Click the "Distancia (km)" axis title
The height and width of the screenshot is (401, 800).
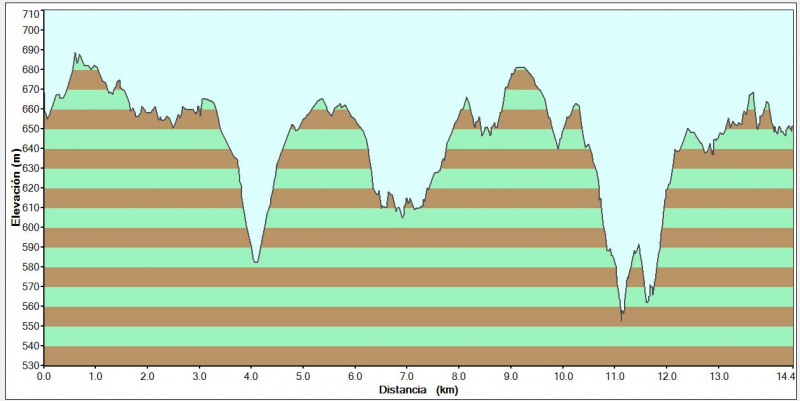(418, 389)
